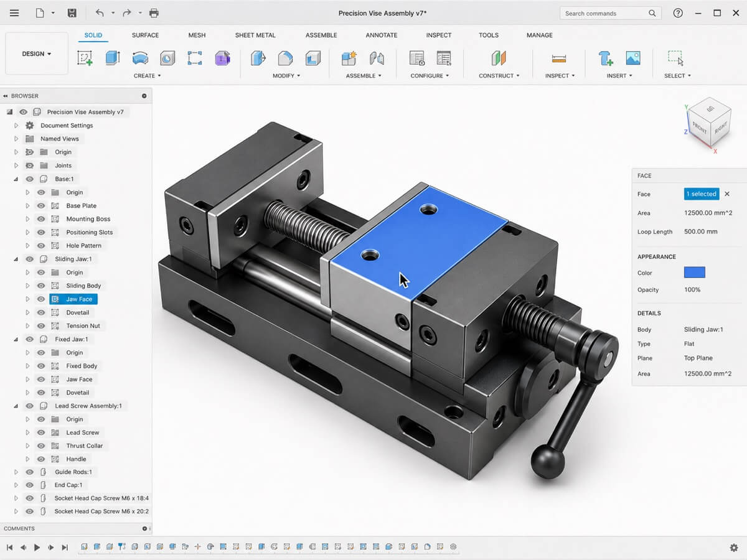Screen dimensions: 747x560
Task: Collapse the Base:1 component
Action: [16, 179]
